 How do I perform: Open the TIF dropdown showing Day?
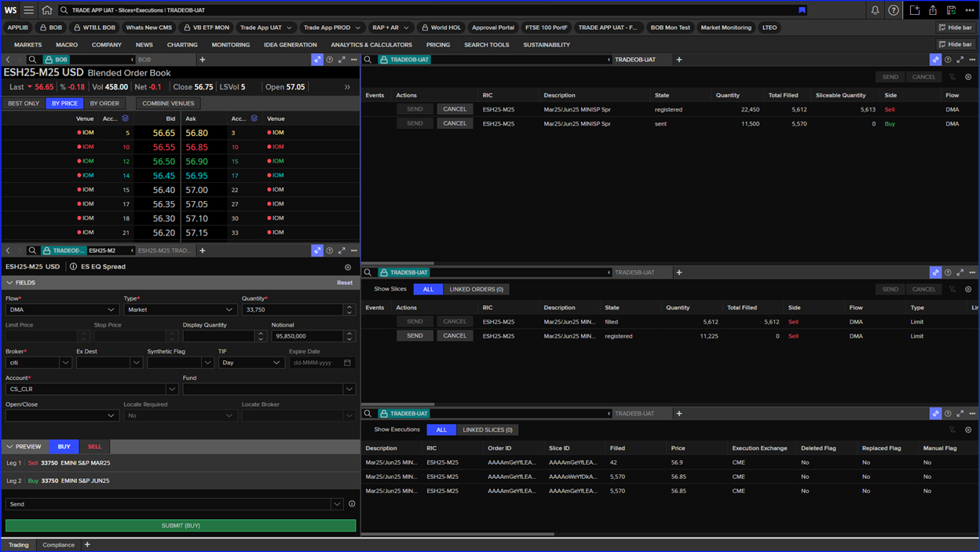(251, 362)
